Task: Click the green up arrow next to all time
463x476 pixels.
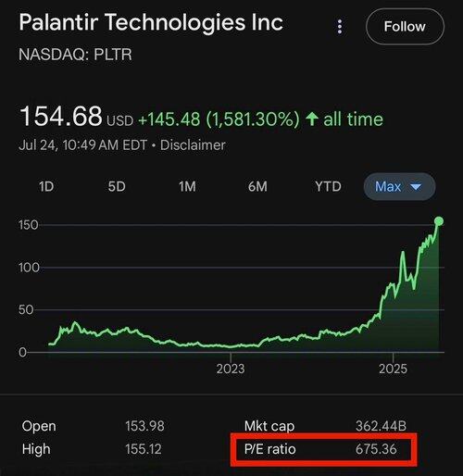Action: tap(312, 119)
